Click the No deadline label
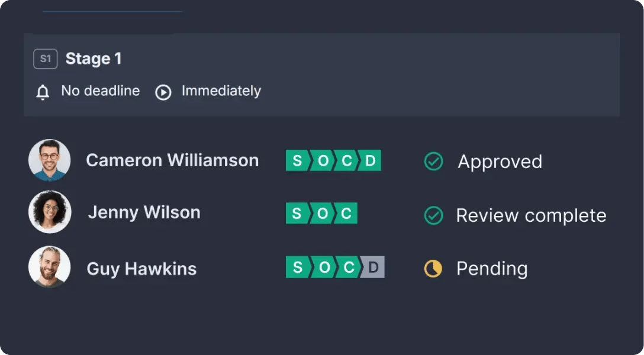644x355 pixels. (101, 91)
